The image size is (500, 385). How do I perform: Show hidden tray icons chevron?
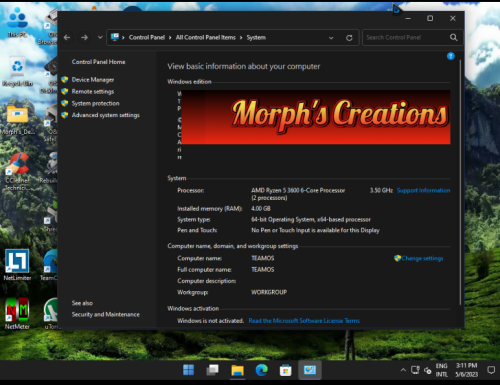click(403, 370)
